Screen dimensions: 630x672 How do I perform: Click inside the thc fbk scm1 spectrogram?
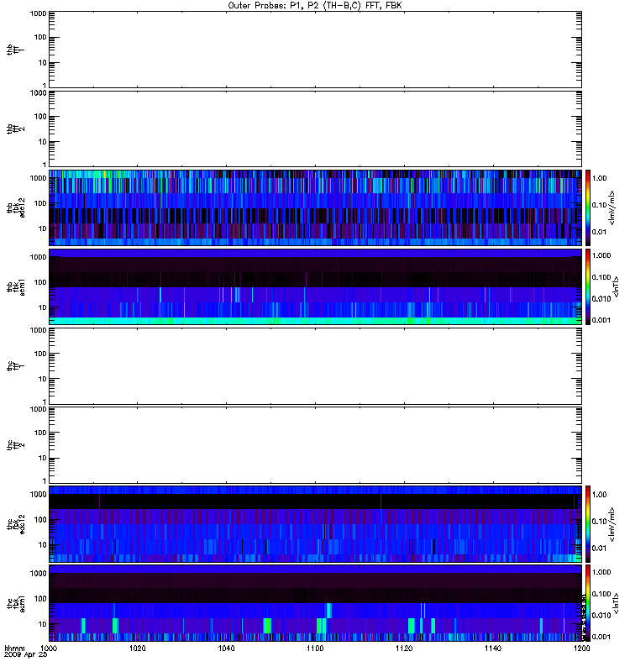coord(315,603)
